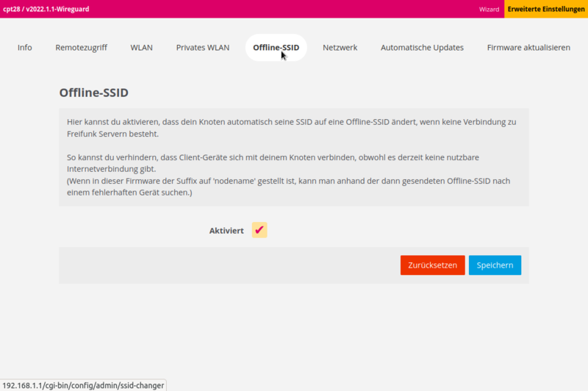Switch to the Remotezugriff tab

click(x=81, y=47)
